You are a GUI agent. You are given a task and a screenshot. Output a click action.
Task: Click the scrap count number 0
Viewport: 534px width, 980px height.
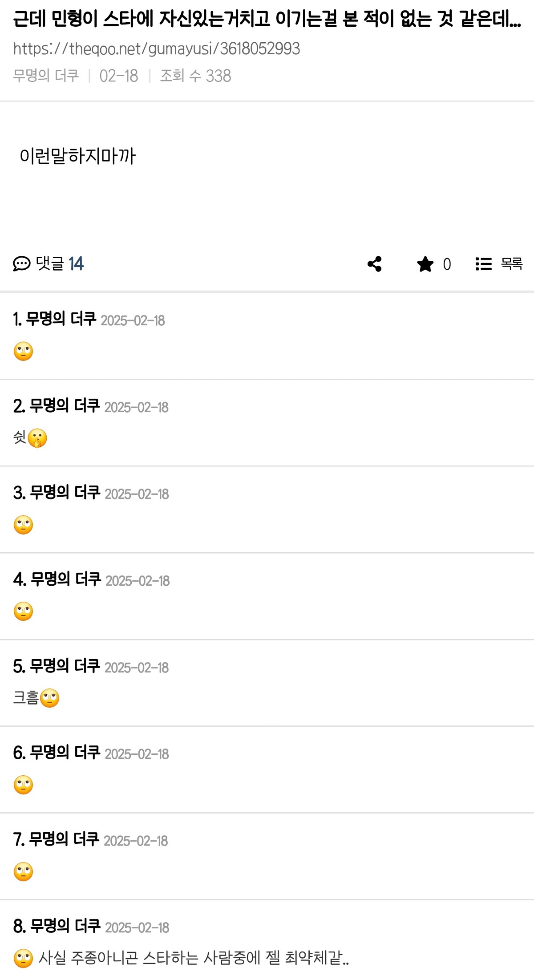click(x=447, y=264)
